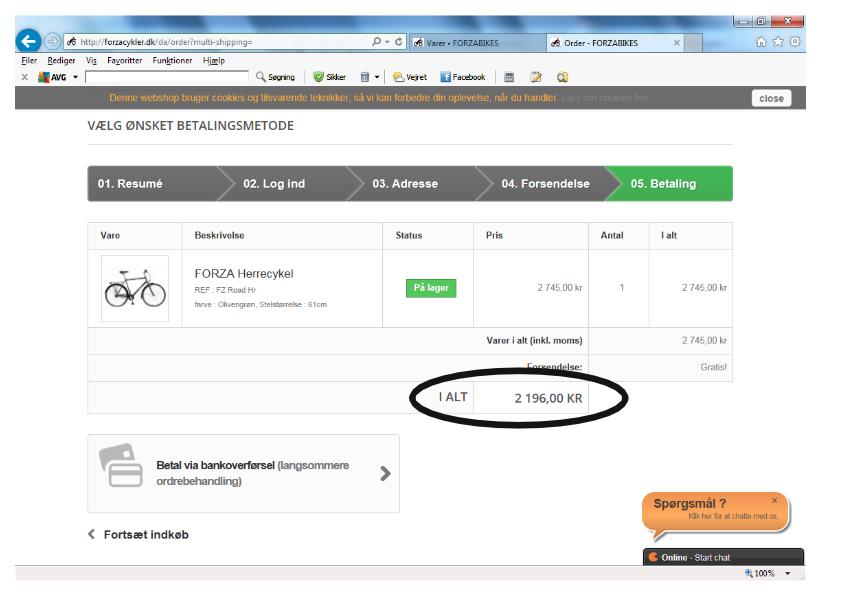The height and width of the screenshot is (595, 842).
Task: Click the Fortsæt indkøb link
Action: point(139,535)
